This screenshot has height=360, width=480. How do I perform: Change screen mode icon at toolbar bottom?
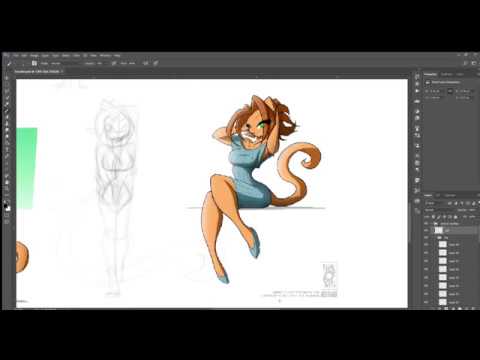click(x=7, y=222)
